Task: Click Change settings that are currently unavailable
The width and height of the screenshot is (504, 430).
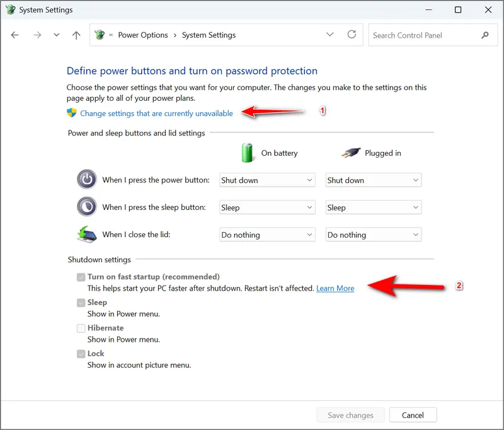Action: click(x=156, y=113)
